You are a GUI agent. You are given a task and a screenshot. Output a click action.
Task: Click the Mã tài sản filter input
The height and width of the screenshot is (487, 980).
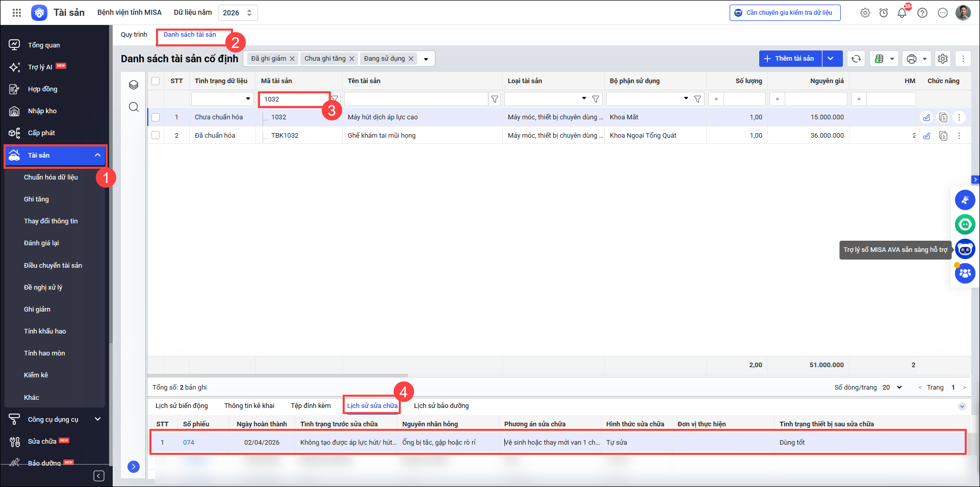[294, 99]
